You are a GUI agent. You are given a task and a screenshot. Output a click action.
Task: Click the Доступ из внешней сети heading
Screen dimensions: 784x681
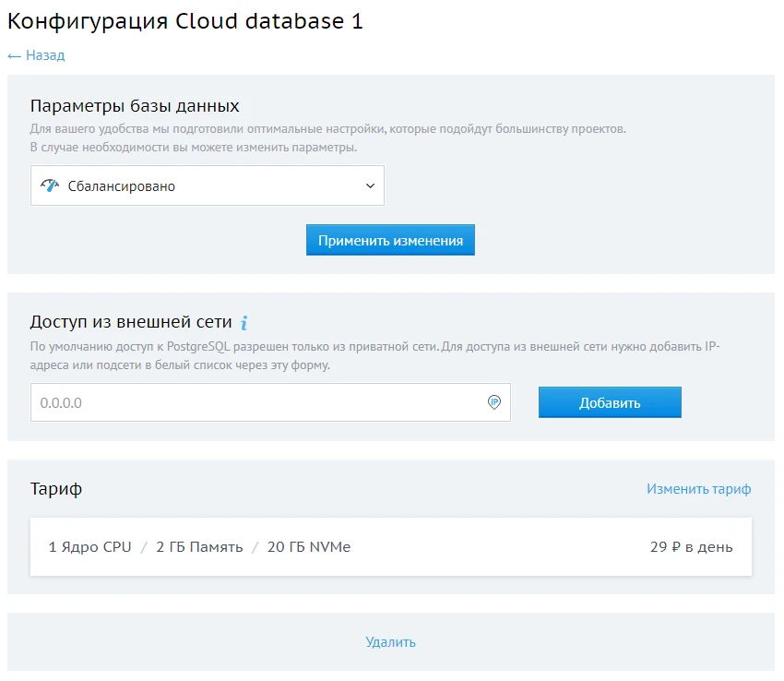tap(131, 322)
